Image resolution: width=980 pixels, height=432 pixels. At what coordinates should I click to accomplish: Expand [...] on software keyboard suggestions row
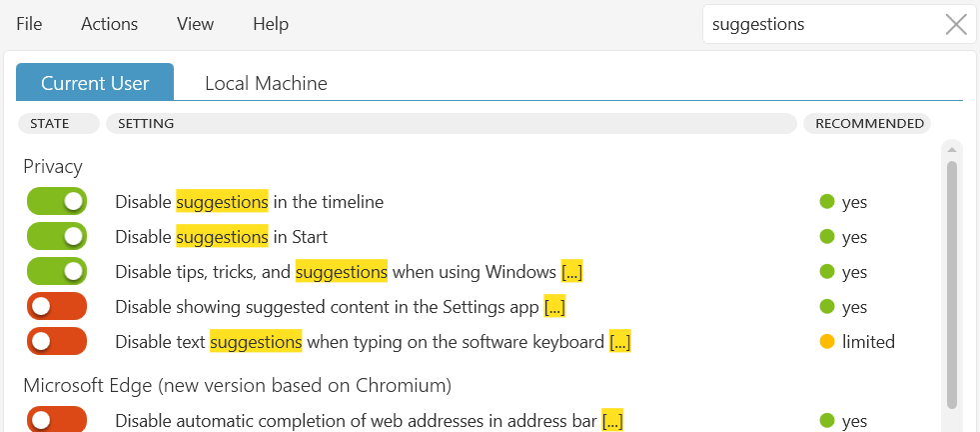[620, 342]
